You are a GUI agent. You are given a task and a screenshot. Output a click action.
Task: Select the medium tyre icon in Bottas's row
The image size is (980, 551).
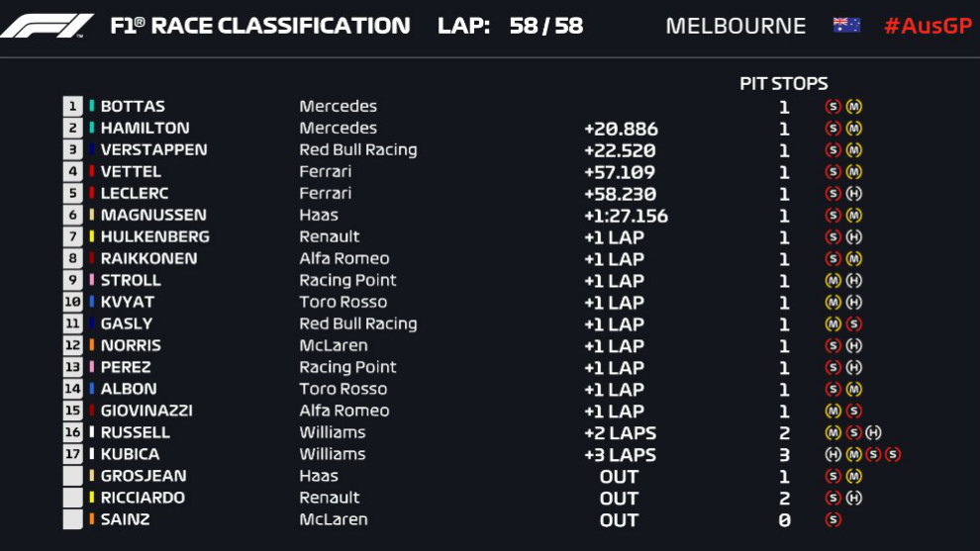853,107
